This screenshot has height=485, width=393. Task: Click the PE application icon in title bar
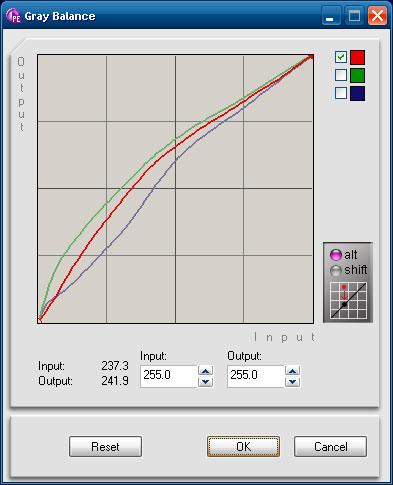[13, 16]
